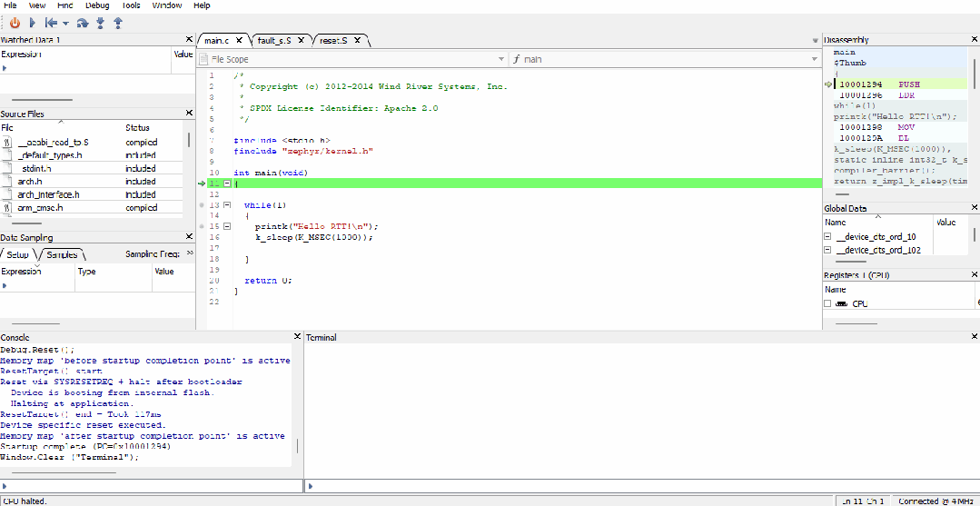Toggle breakpoint dot on line 15
The height and width of the screenshot is (506, 980).
pyautogui.click(x=202, y=226)
